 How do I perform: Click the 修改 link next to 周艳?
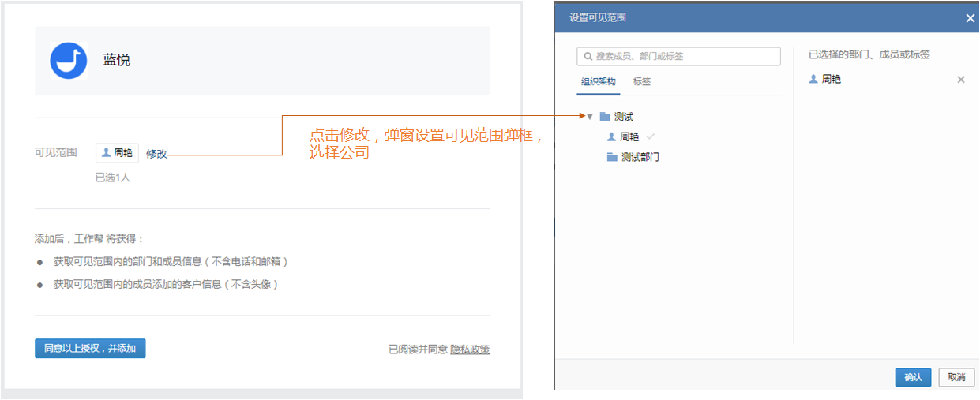pos(156,154)
